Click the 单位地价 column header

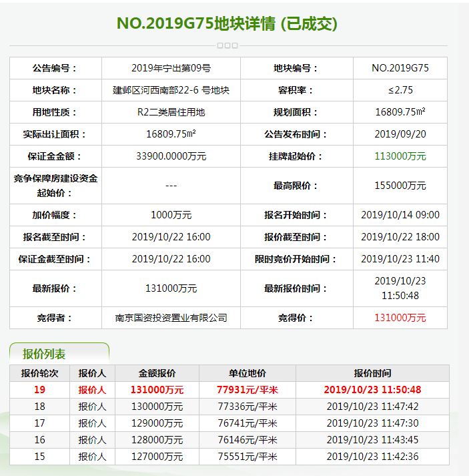[248, 373]
